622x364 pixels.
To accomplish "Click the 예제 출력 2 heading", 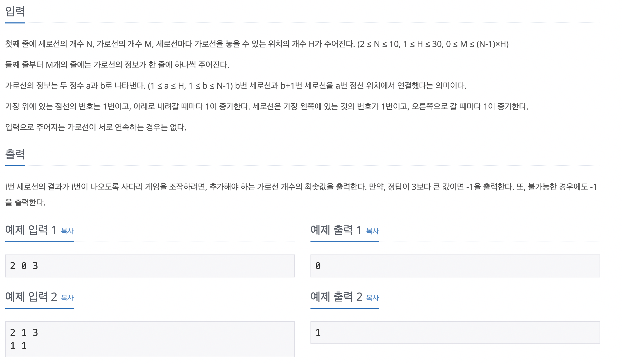I will coord(336,297).
